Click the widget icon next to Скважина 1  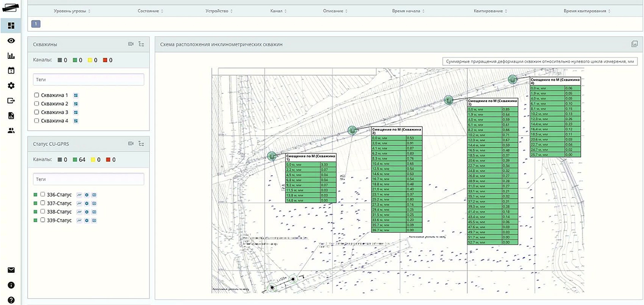(76, 95)
